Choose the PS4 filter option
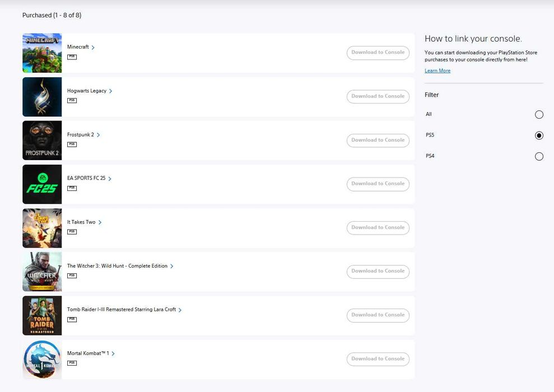The height and width of the screenshot is (392, 554). click(x=539, y=156)
